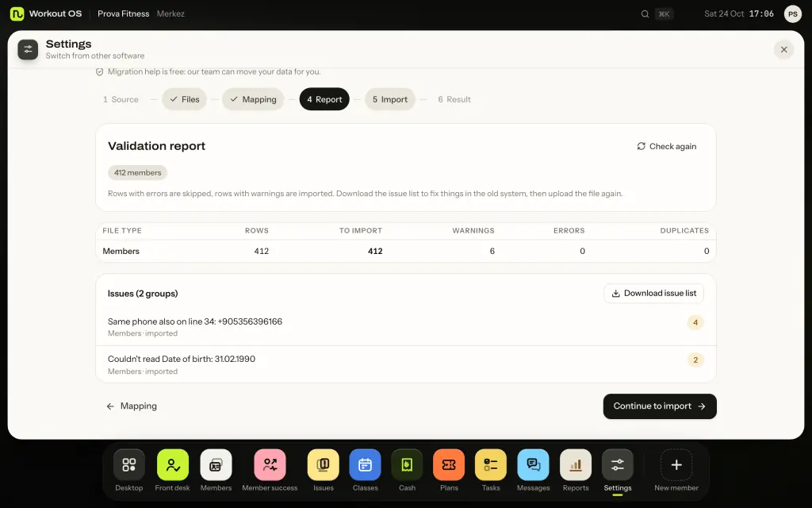812x508 pixels.
Task: Open the Reports dock icon
Action: click(576, 464)
